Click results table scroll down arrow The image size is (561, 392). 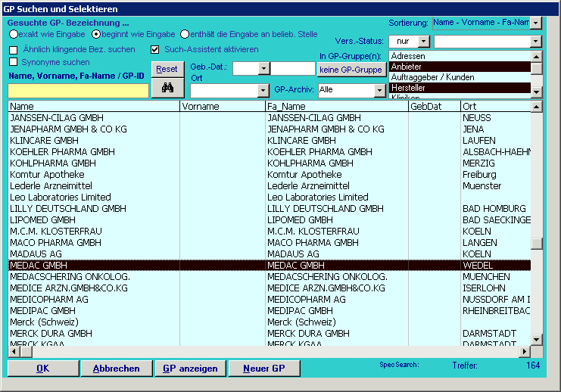click(x=536, y=340)
